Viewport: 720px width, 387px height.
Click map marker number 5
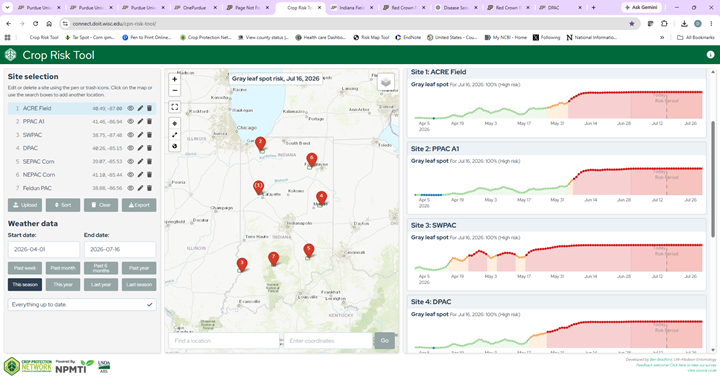309,251
